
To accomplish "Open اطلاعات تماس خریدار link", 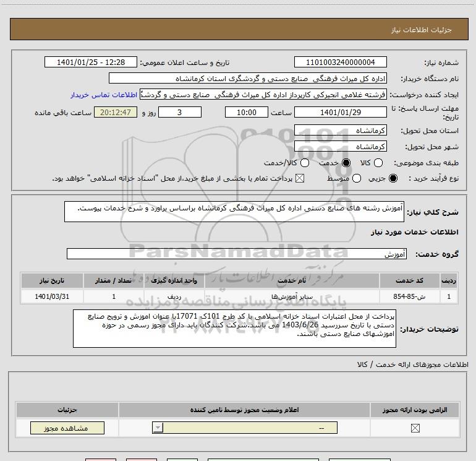I will [104, 95].
